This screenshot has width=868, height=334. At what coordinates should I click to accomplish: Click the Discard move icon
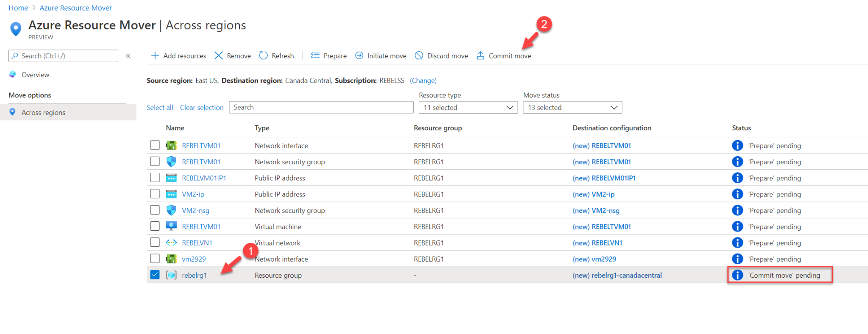coord(419,55)
